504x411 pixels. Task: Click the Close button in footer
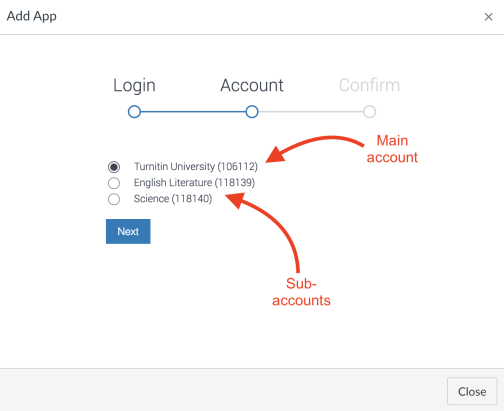[x=472, y=391]
